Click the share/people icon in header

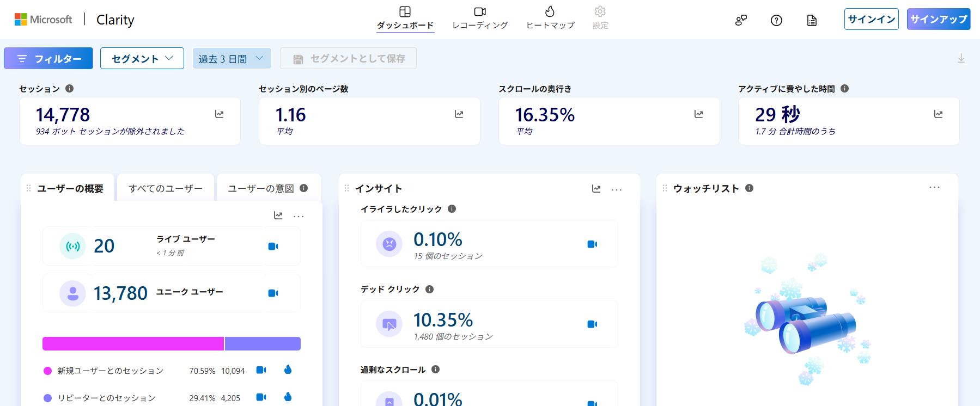click(741, 20)
